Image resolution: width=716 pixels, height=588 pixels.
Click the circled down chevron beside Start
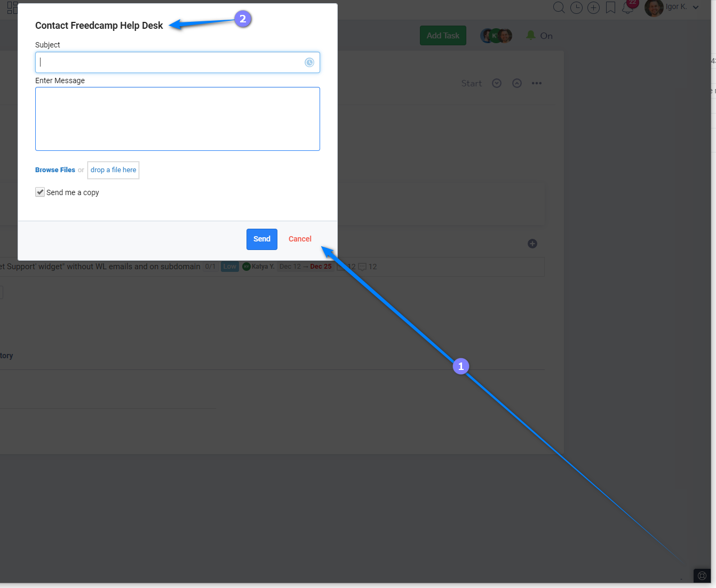pyautogui.click(x=497, y=83)
